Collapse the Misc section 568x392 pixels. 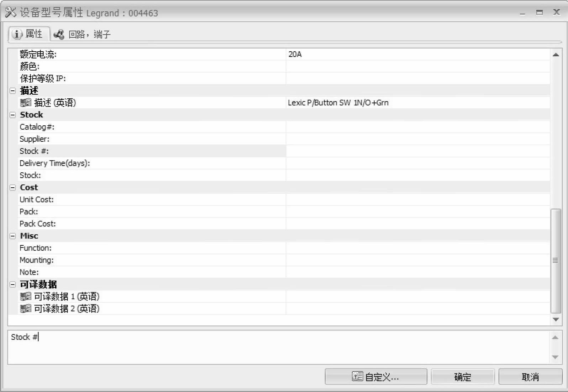[13, 236]
